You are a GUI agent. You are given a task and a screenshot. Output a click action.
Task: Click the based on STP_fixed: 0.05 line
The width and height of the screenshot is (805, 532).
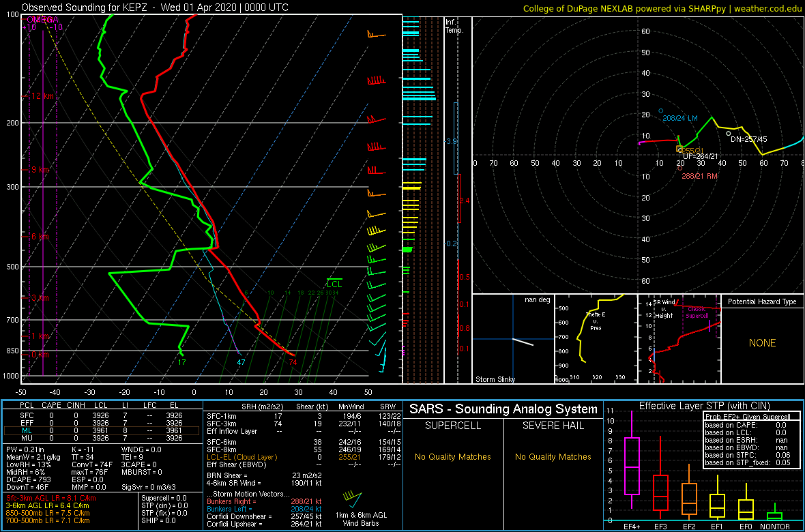747,461
